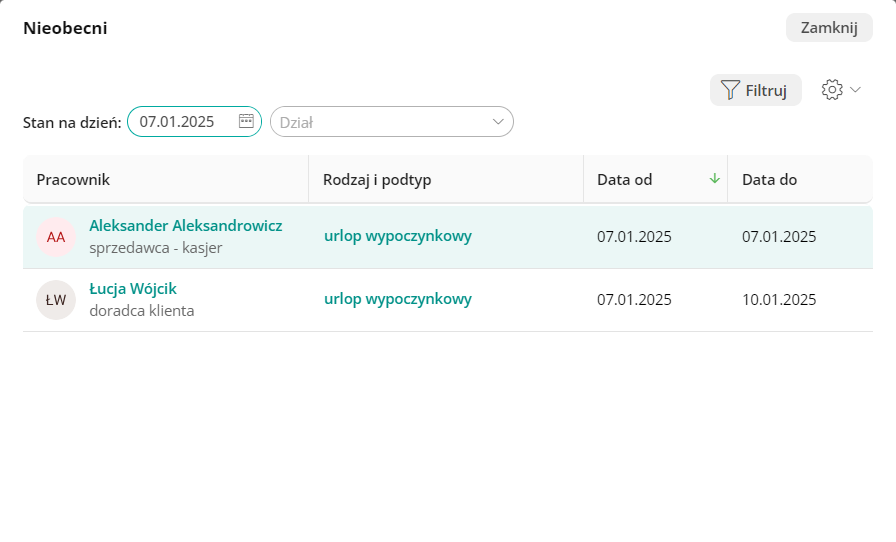Image resolution: width=896 pixels, height=542 pixels.
Task: Sort by Rodzaj i podtyp column
Action: click(x=376, y=180)
